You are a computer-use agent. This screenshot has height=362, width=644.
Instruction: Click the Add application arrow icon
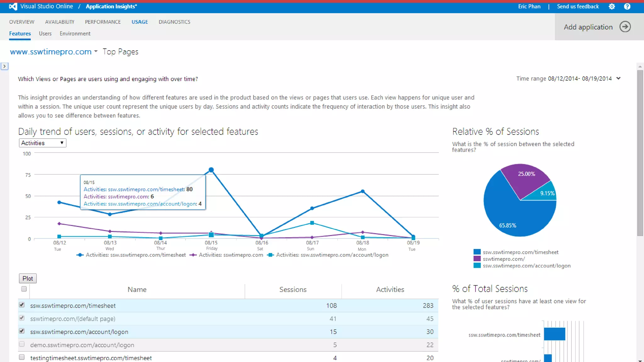pyautogui.click(x=625, y=27)
